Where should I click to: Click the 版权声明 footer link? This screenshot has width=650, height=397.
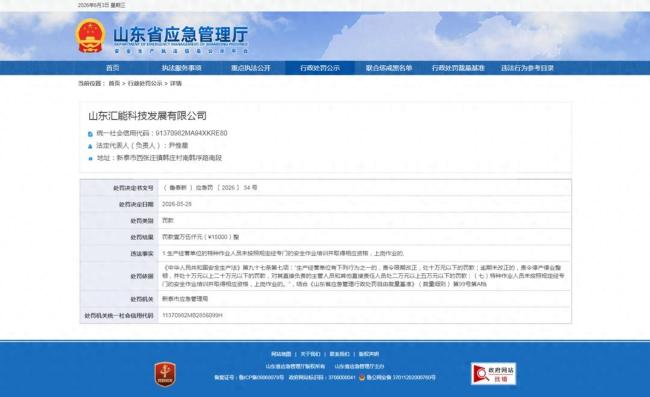point(369,354)
